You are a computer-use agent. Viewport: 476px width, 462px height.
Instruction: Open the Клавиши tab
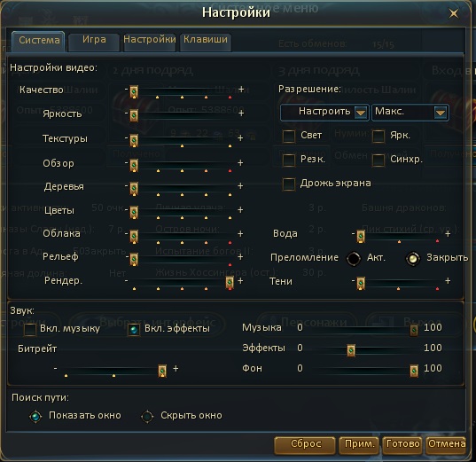(206, 41)
